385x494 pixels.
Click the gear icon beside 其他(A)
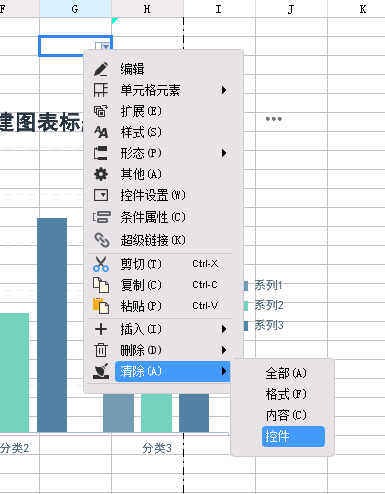101,174
